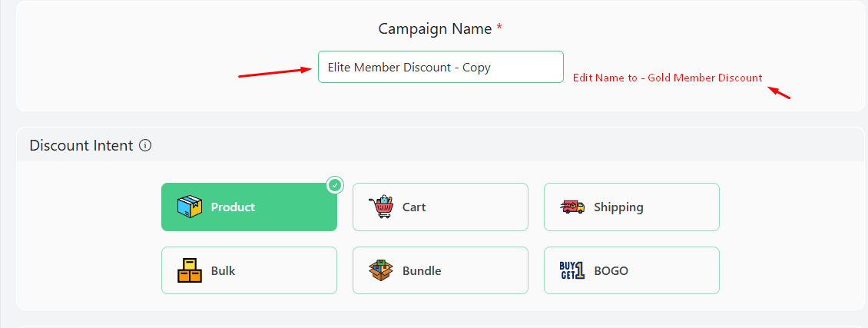Click the stacked orange boxes Bulk icon

coord(189,270)
